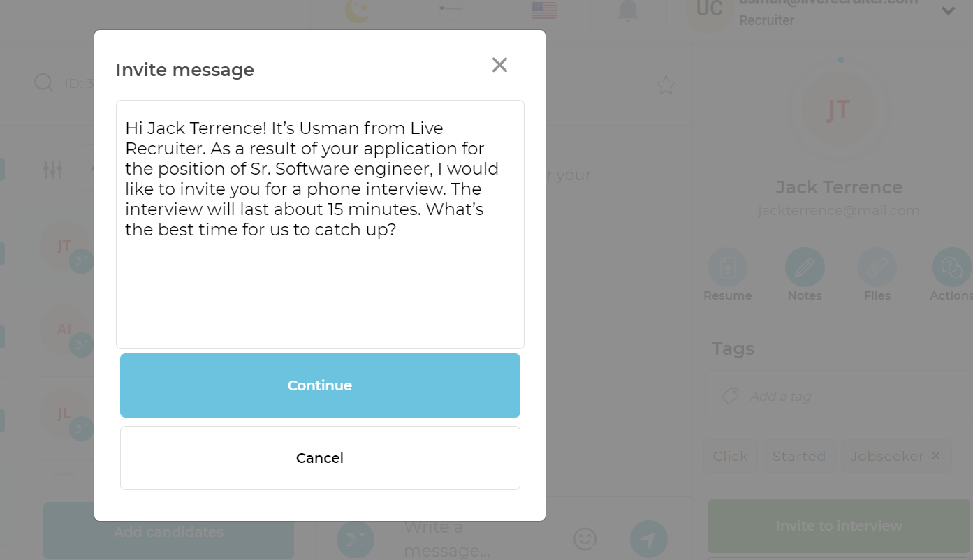Expand the recruiter account dropdown chevron
This screenshot has width=973, height=560.
click(x=948, y=10)
